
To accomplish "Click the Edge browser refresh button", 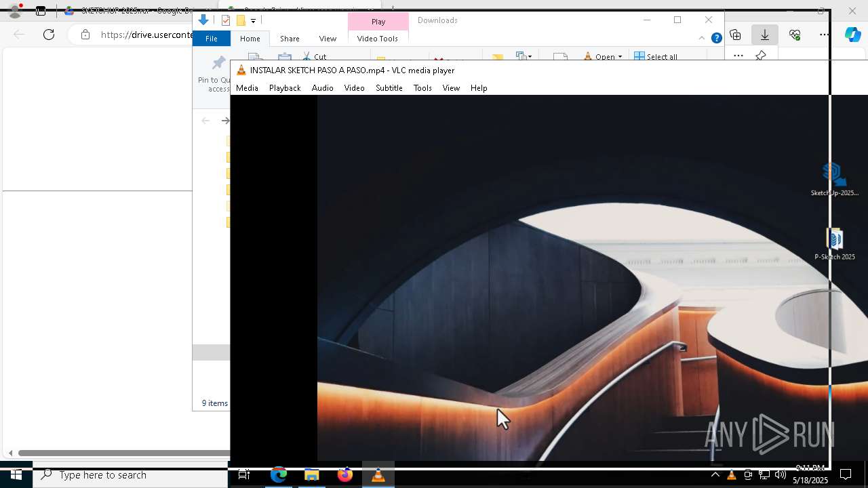I will (x=49, y=35).
